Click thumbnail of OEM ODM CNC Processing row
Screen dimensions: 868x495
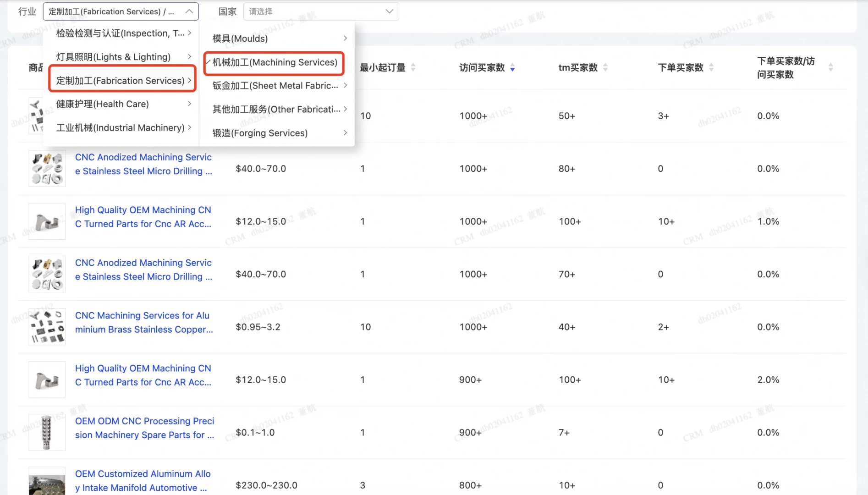pos(47,432)
